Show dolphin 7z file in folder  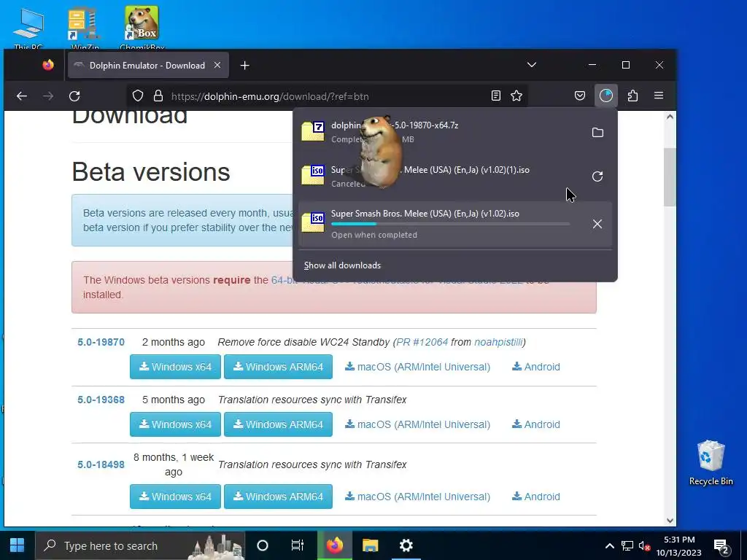click(597, 133)
